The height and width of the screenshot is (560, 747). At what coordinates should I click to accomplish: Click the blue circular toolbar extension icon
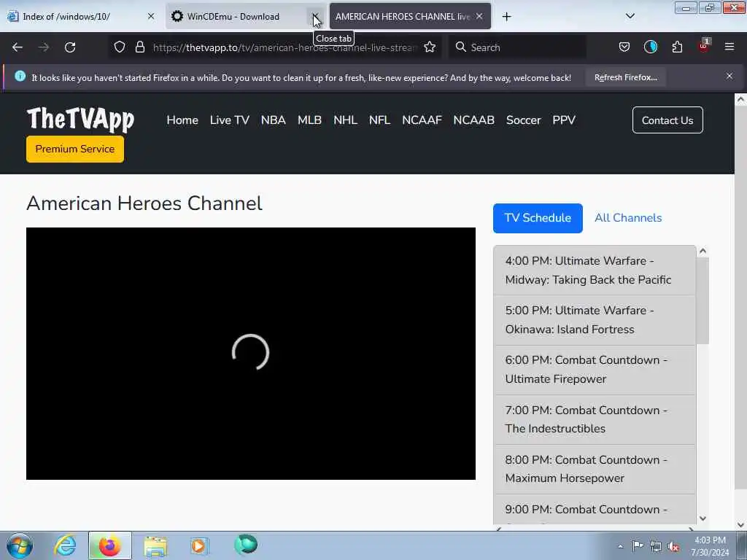click(x=650, y=47)
